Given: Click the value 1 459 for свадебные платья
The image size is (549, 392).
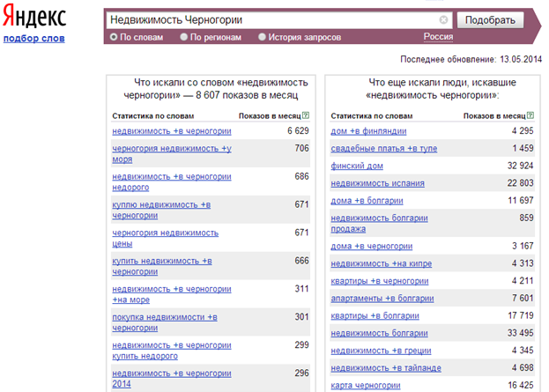Looking at the screenshot, I should [x=523, y=148].
